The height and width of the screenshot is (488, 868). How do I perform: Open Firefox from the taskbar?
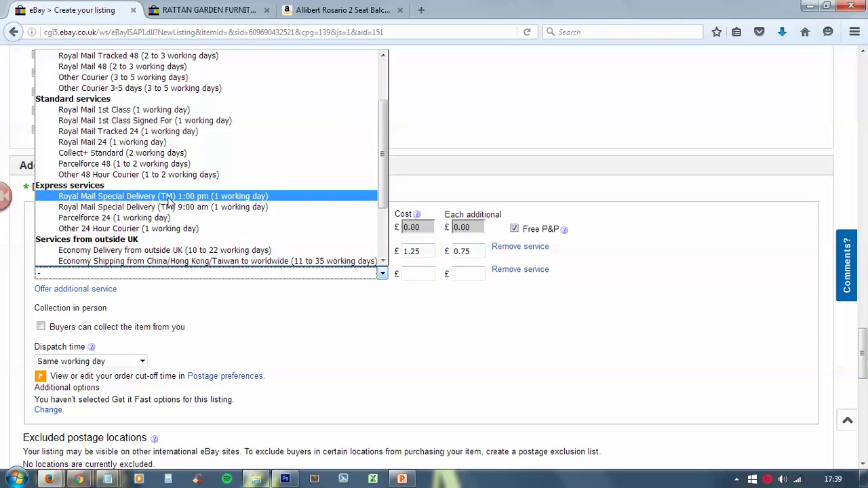point(50,479)
